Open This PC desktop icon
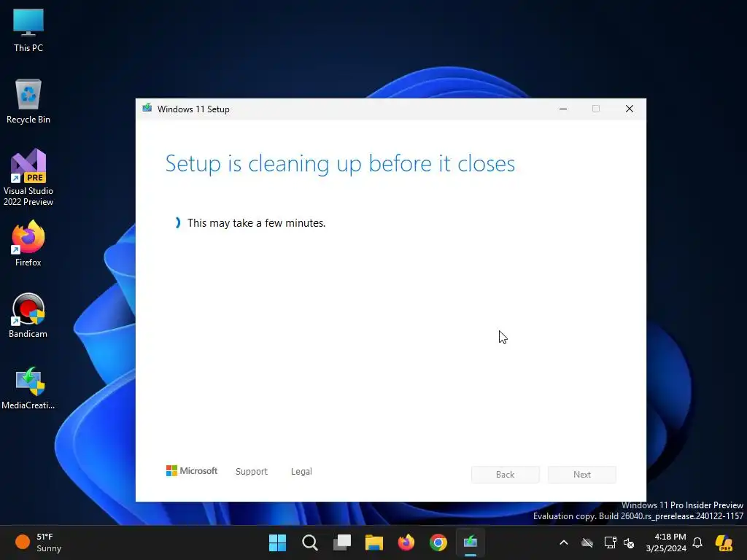747x560 pixels. click(x=28, y=30)
